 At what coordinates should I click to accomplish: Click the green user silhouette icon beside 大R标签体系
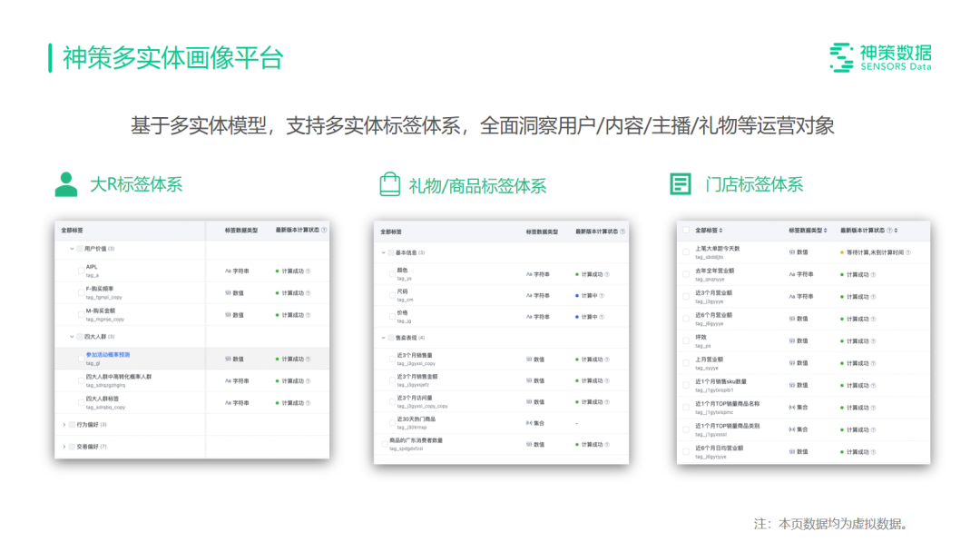(x=65, y=182)
